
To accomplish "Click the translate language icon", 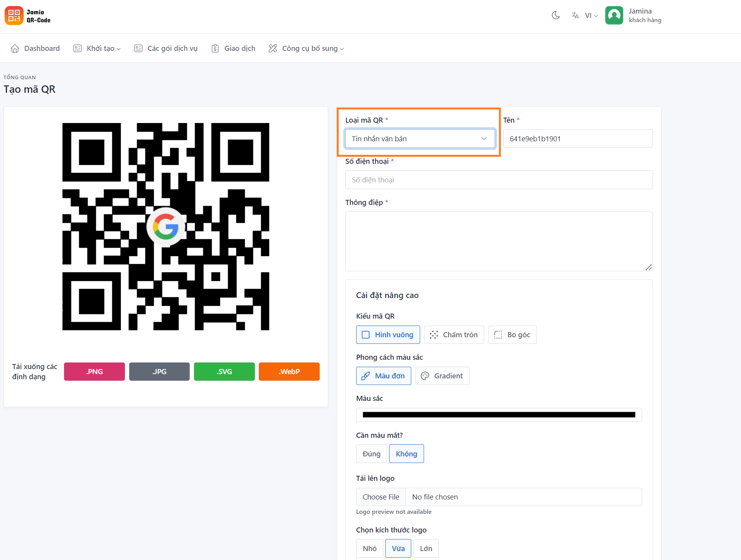I will [575, 16].
